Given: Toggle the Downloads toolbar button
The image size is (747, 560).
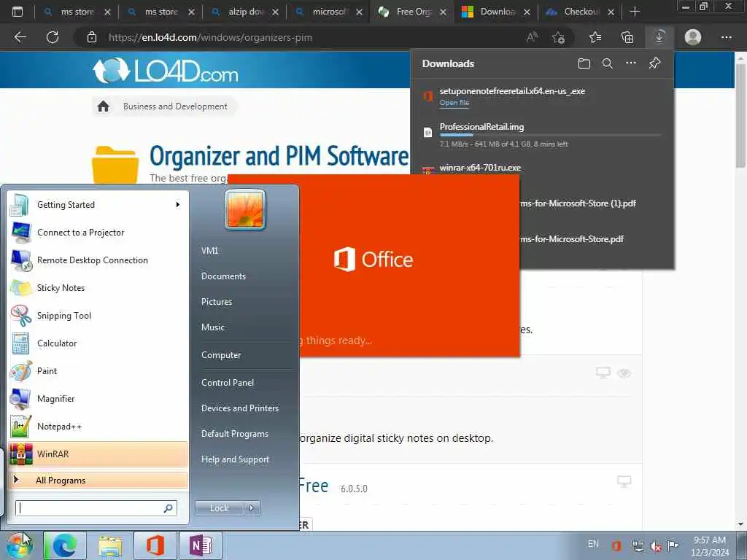Looking at the screenshot, I should (x=659, y=37).
